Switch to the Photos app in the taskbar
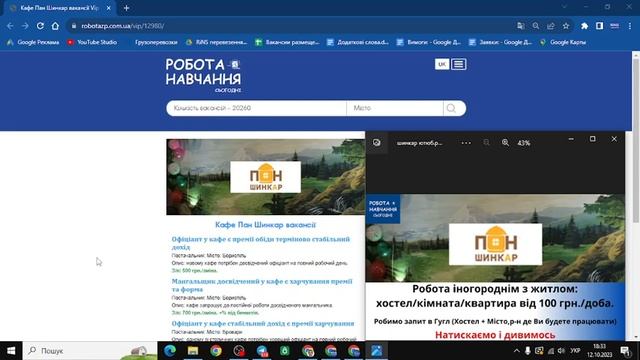This screenshot has height=360, width=640. click(376, 351)
